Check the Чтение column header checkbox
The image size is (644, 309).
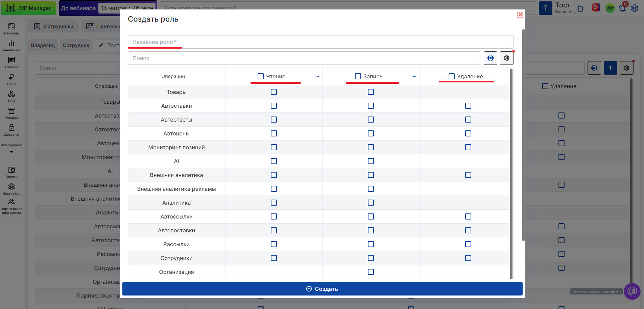pyautogui.click(x=261, y=76)
